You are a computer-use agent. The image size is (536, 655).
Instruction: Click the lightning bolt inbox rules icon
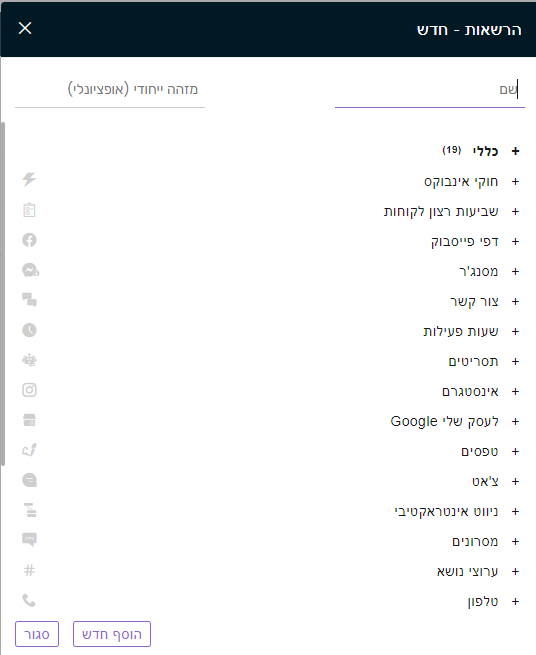coord(29,180)
